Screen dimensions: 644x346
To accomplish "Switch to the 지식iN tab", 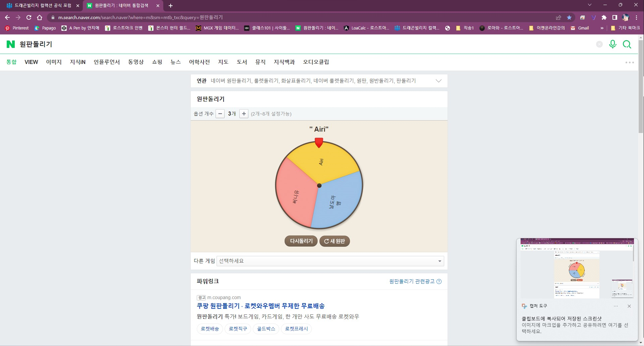I will pos(78,62).
